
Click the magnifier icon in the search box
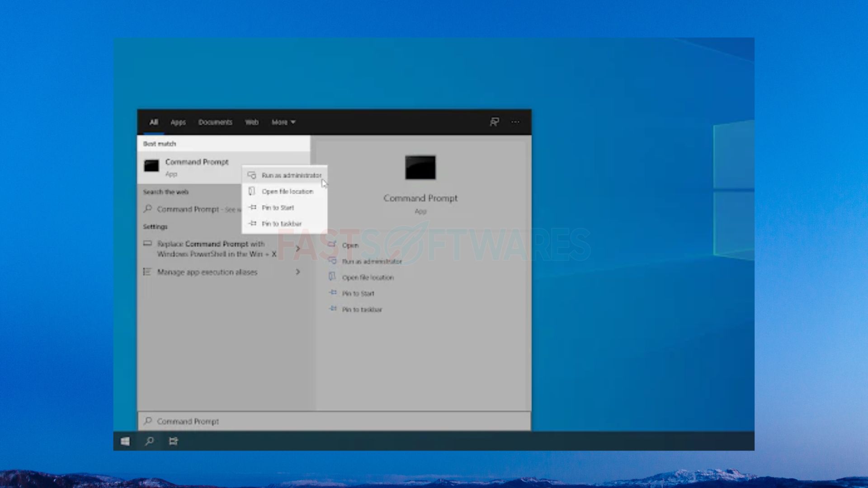click(x=148, y=421)
